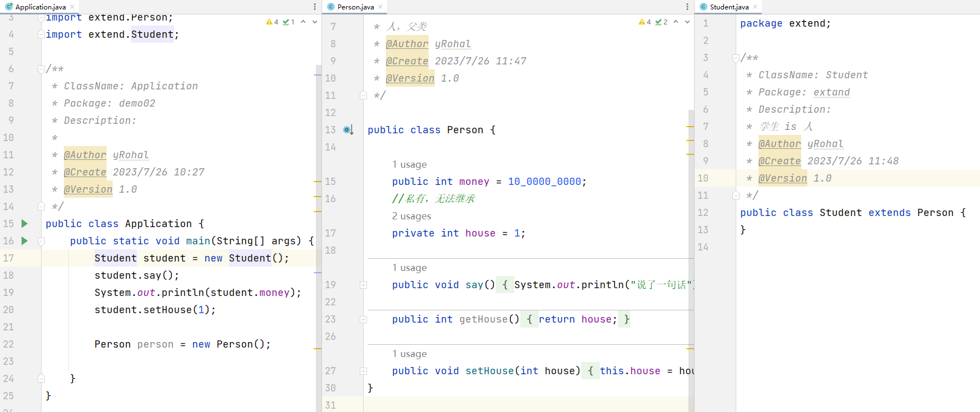Click 'public class Application' declaration
This screenshot has height=412, width=980.
coord(119,224)
